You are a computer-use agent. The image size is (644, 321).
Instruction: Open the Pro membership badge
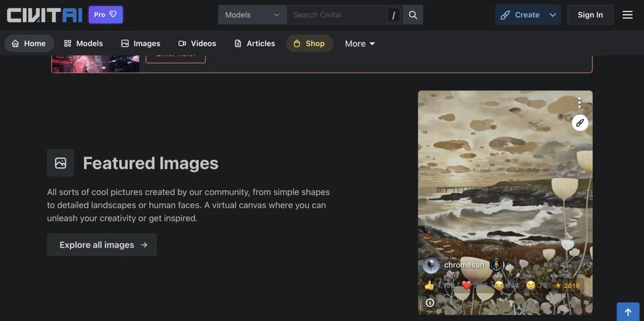(x=106, y=14)
